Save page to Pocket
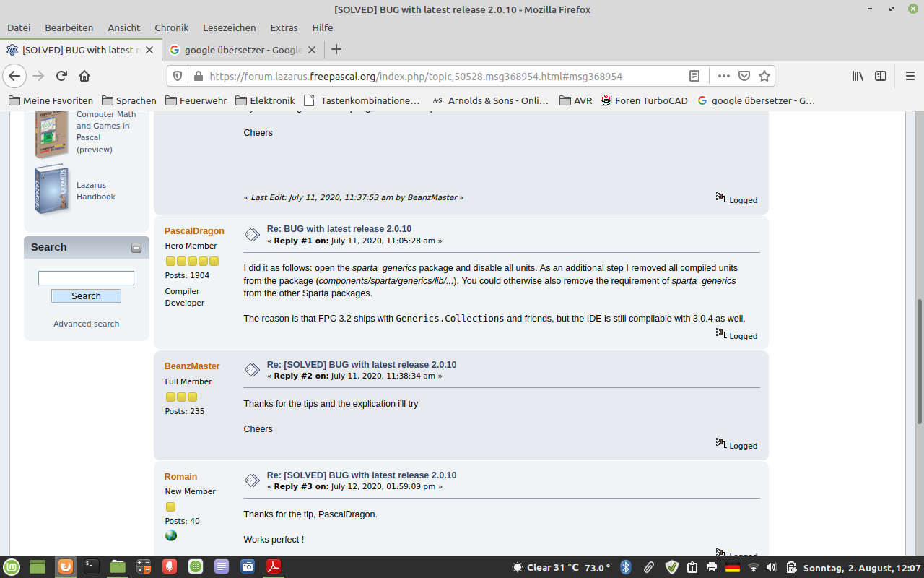The height and width of the screenshot is (578, 924). click(744, 76)
